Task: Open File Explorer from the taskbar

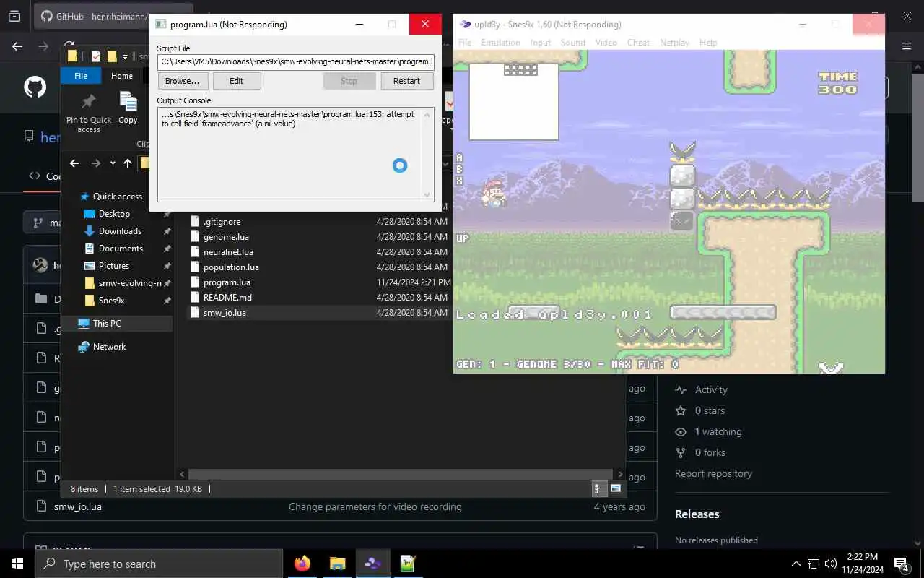Action: [x=337, y=564]
